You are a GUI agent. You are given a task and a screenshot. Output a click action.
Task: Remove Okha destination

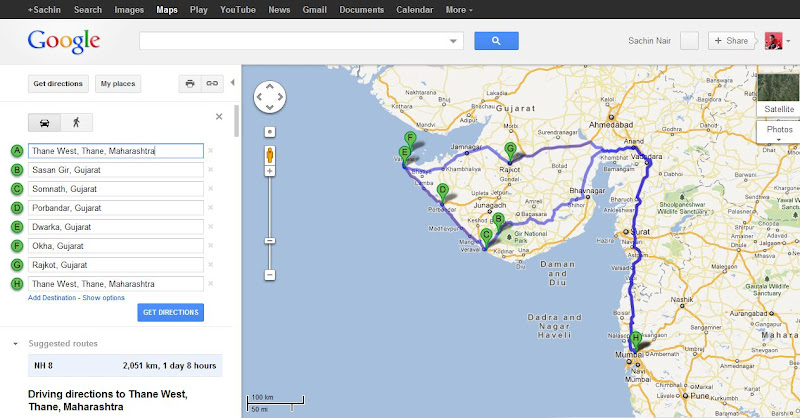[210, 245]
